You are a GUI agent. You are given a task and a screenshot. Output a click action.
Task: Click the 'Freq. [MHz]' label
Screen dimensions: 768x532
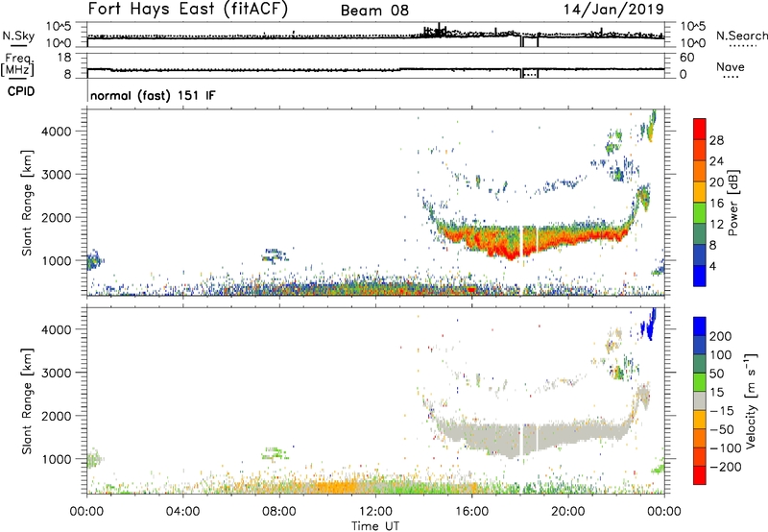tap(17, 65)
